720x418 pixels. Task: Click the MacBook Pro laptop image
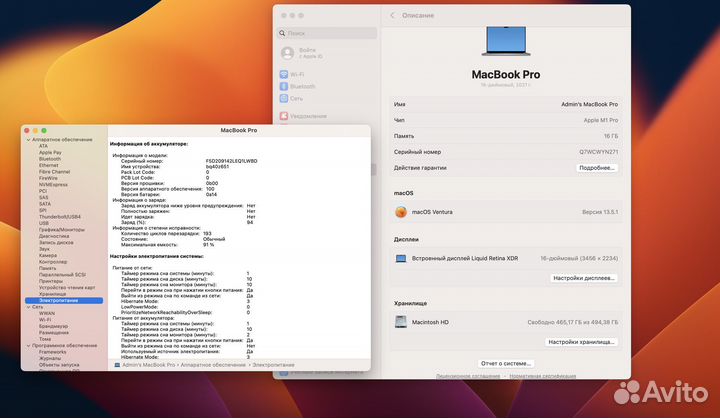coord(506,41)
